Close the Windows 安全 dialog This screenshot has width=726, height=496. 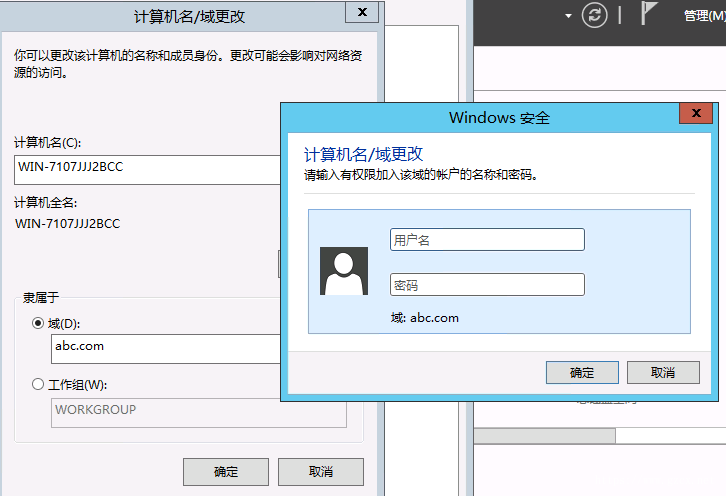click(695, 113)
